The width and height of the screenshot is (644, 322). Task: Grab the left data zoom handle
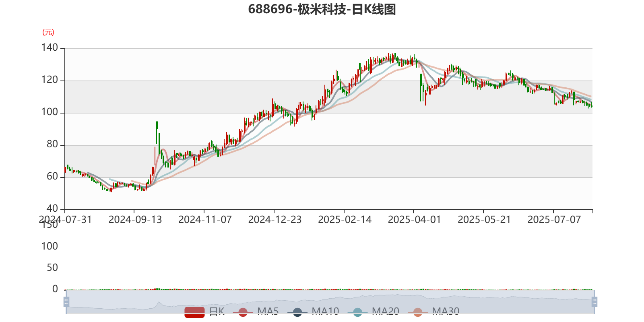[66, 301]
